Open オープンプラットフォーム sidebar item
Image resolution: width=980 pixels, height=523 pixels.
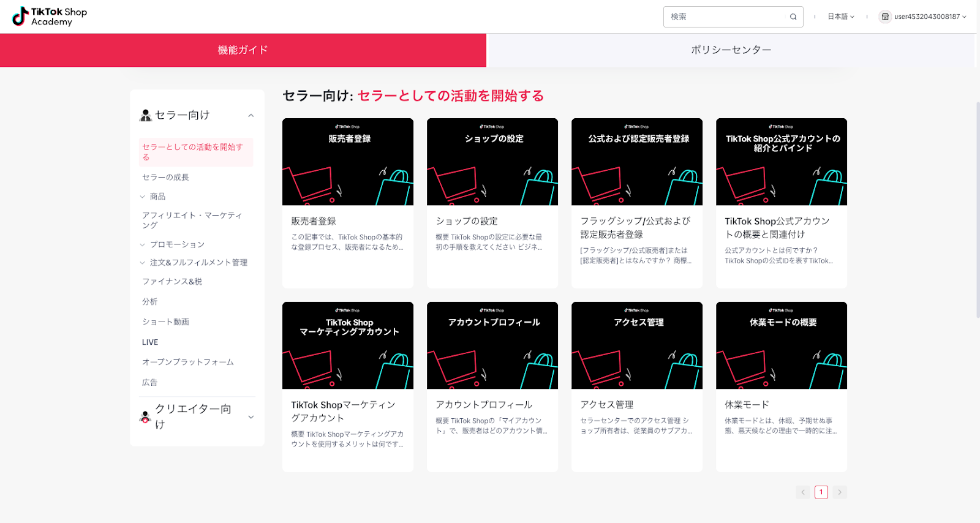click(188, 363)
